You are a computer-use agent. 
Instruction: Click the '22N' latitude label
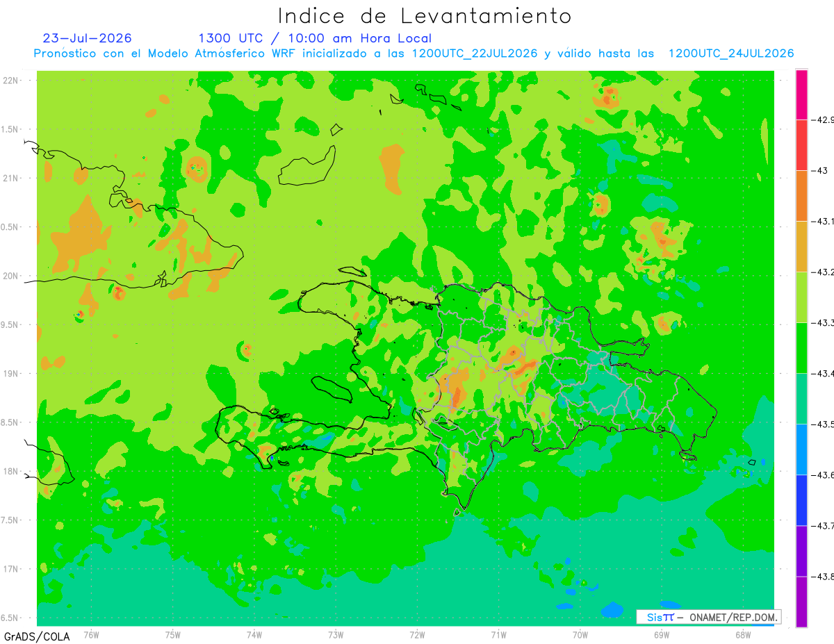[x=11, y=81]
